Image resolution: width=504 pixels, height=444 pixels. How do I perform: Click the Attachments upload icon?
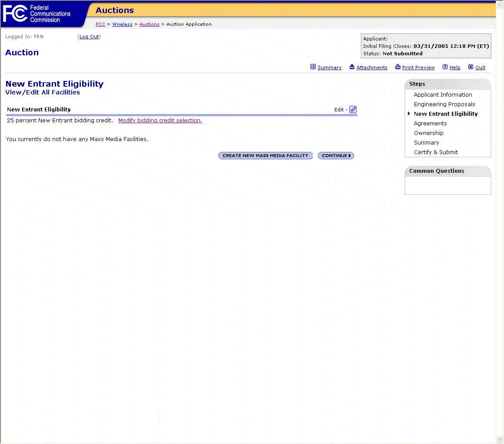click(352, 67)
